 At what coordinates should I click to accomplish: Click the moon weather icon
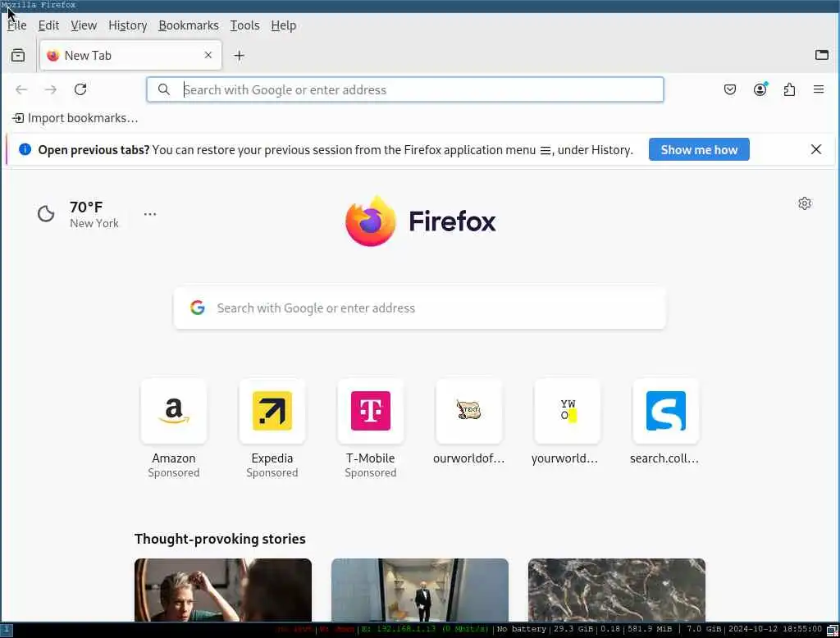(x=46, y=214)
